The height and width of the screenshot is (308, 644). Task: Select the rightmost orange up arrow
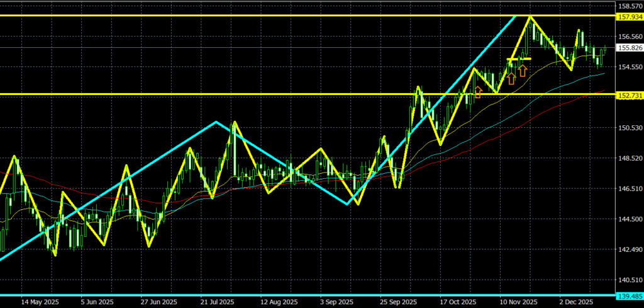point(523,70)
